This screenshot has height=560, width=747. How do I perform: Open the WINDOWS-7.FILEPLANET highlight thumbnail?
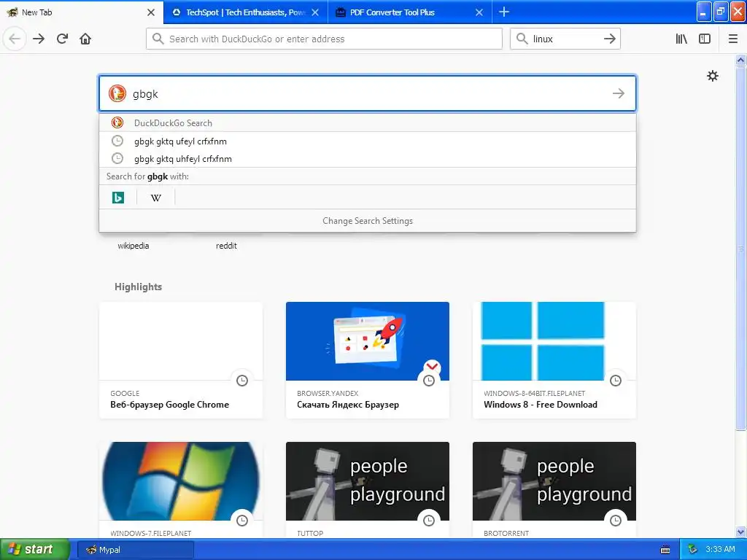pyautogui.click(x=181, y=481)
